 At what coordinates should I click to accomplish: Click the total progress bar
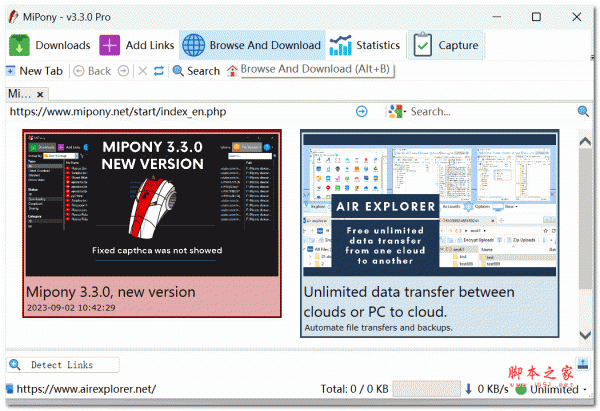426,389
